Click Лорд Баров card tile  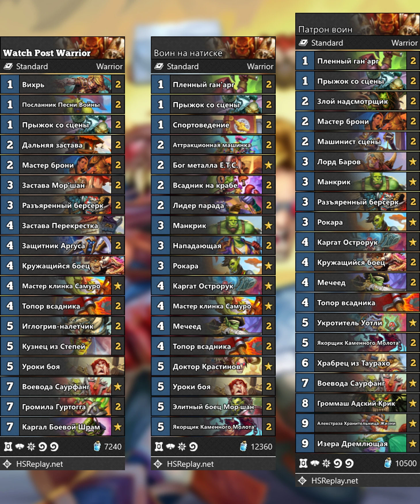pos(358,161)
